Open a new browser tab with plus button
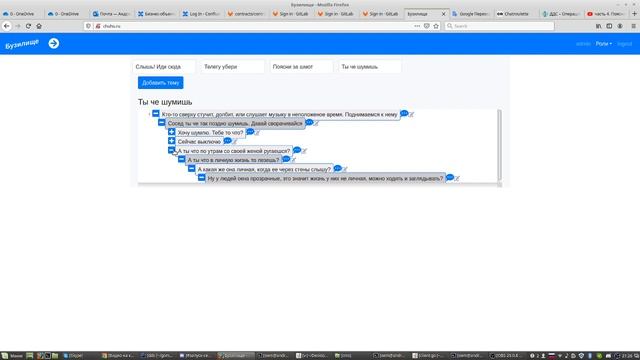Screen dimensions: 640x360 point(634,14)
